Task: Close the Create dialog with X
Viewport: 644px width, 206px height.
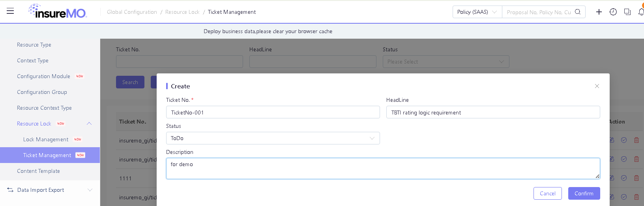Action: tap(597, 86)
